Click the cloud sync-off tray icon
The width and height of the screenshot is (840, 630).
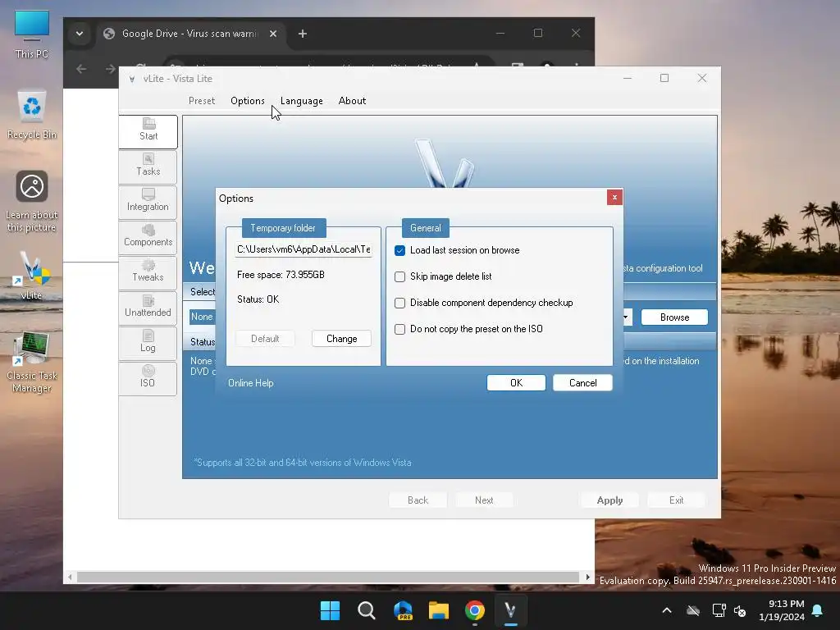pyautogui.click(x=693, y=610)
